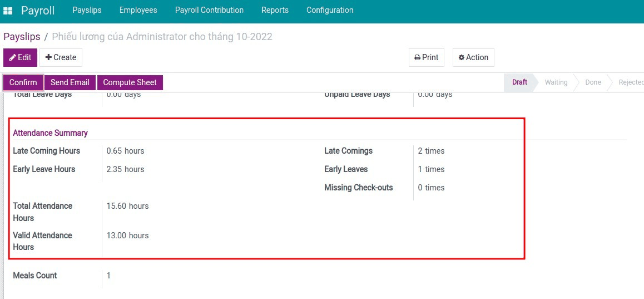
Task: Click the Late Coming Hours label
Action: 46,151
